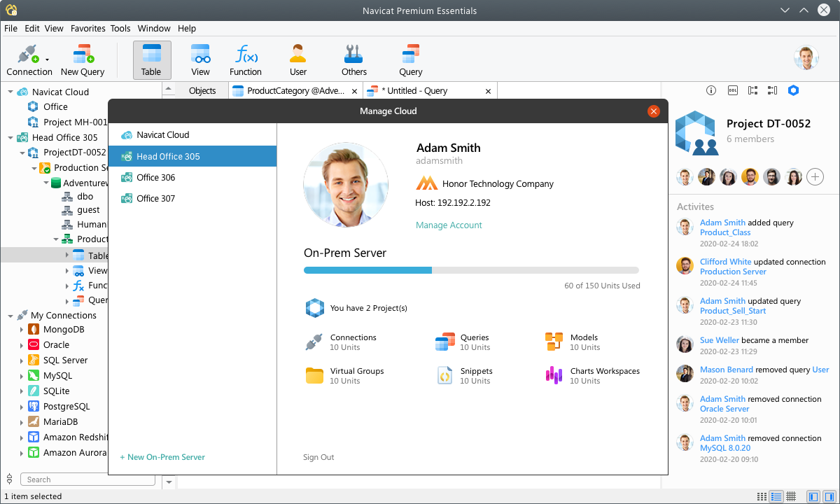Switch to the icon grid view in status bar
The image size is (840, 504).
(x=762, y=496)
